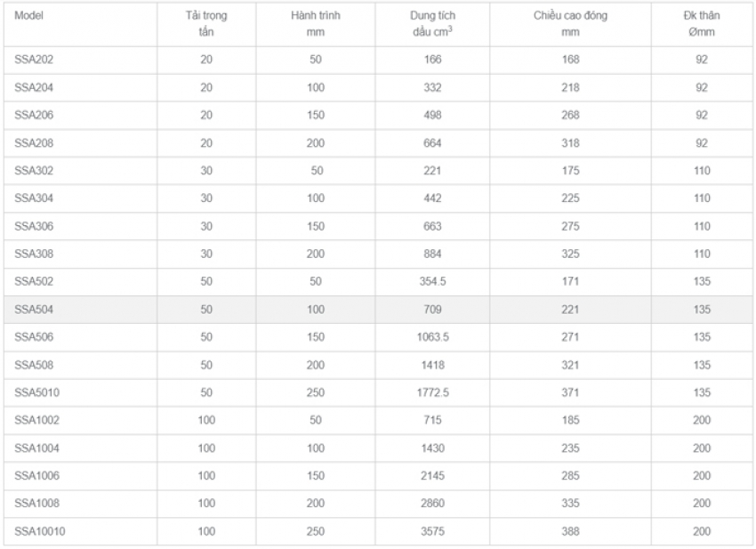Click oil volume value 354.5
The height and width of the screenshot is (549, 756).
434,282
